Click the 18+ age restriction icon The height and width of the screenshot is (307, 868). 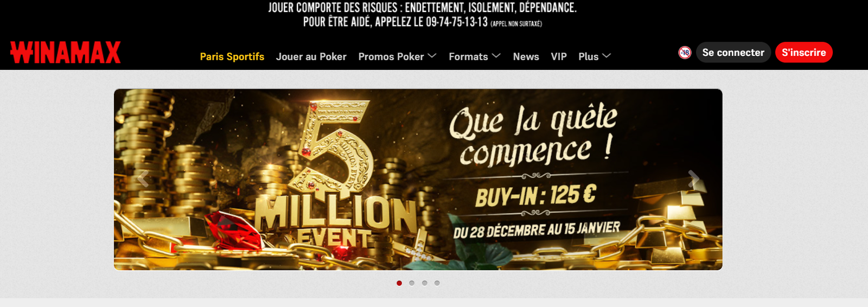pos(685,53)
